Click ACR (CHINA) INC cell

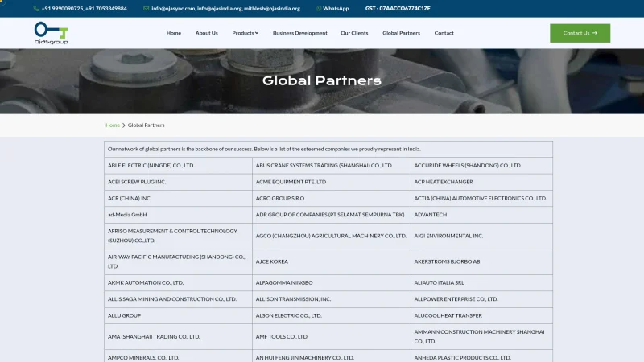click(x=178, y=198)
